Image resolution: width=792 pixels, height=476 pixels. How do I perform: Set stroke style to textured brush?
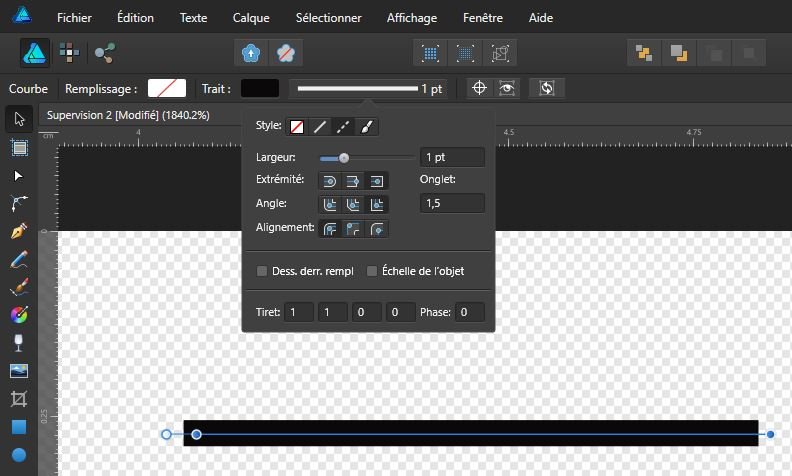tap(367, 127)
